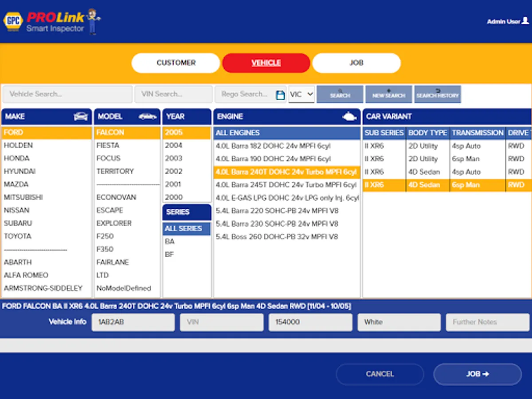
Task: Open the Admin User profile icon
Action: 525,21
